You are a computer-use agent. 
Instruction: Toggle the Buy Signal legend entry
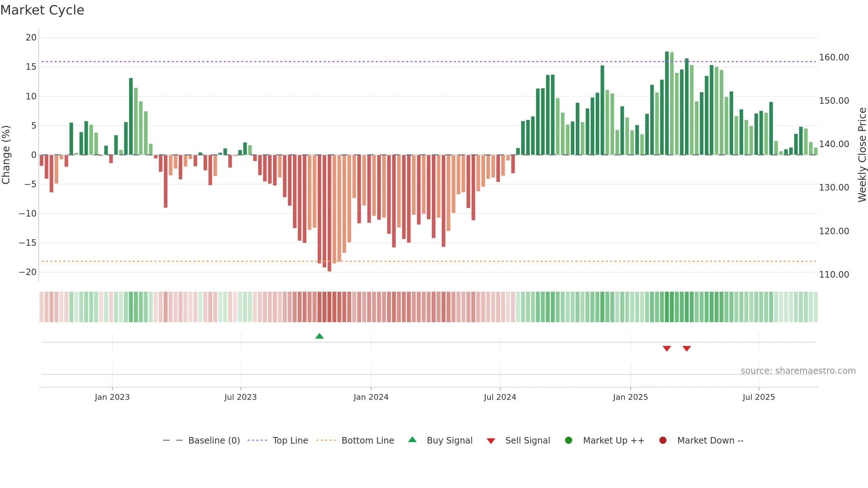(x=440, y=440)
